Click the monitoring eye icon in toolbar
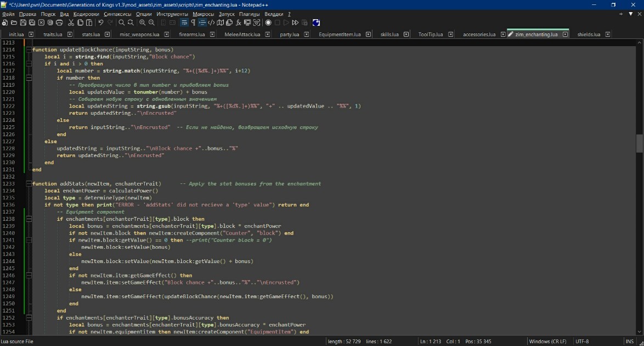Viewport: 644px width, 346px height. pyautogui.click(x=256, y=23)
